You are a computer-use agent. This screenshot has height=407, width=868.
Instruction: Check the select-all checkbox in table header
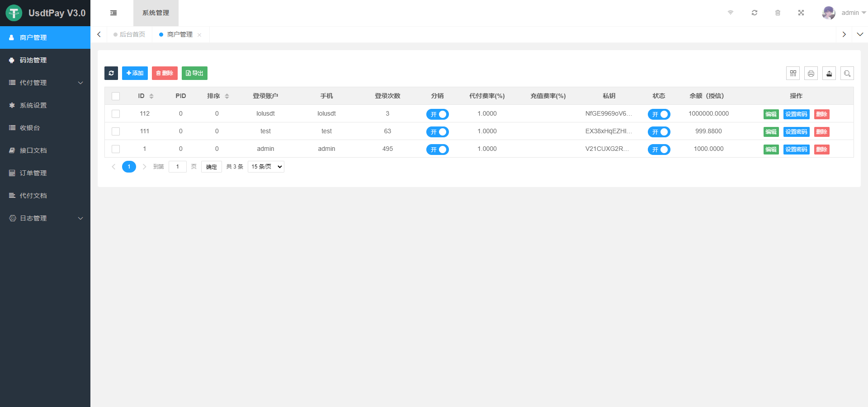[116, 96]
